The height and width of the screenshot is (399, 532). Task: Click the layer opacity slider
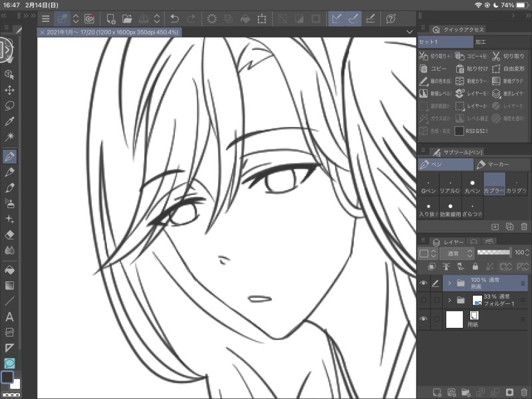[x=493, y=252]
